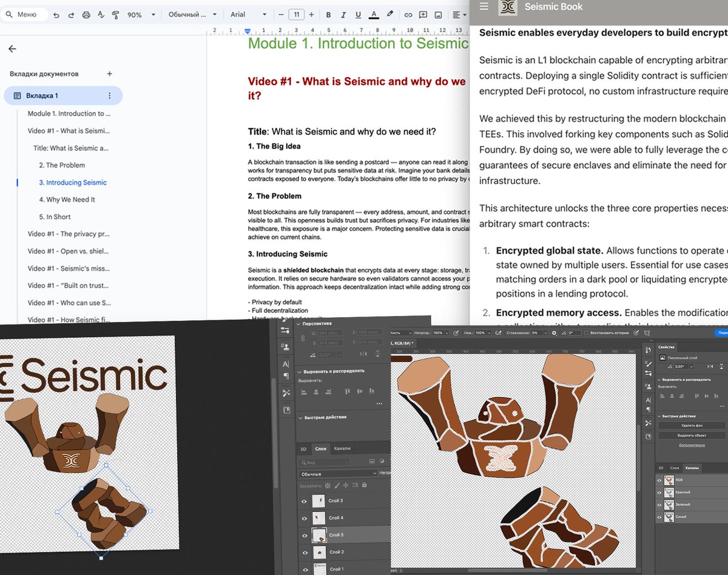Image resolution: width=728 pixels, height=575 pixels.
Task: Hide layer Слой 3 with eye icon
Action: coord(305,501)
